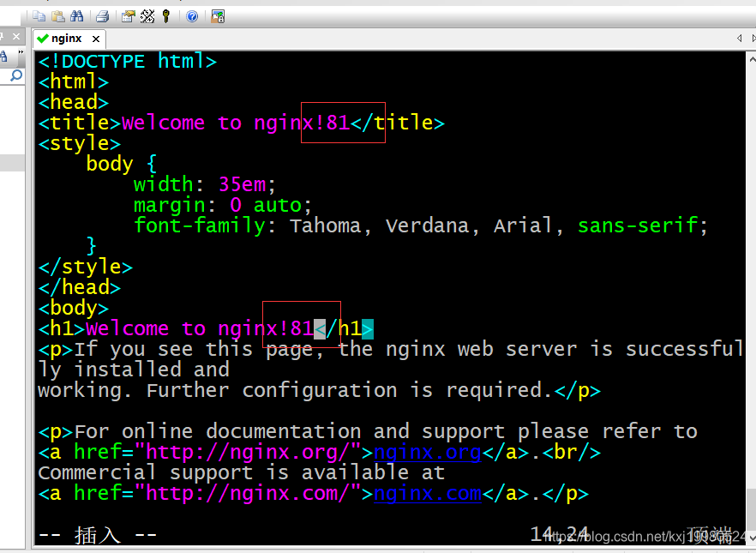Click the "<style>" opening tag line
This screenshot has width=756, height=553.
click(x=79, y=143)
